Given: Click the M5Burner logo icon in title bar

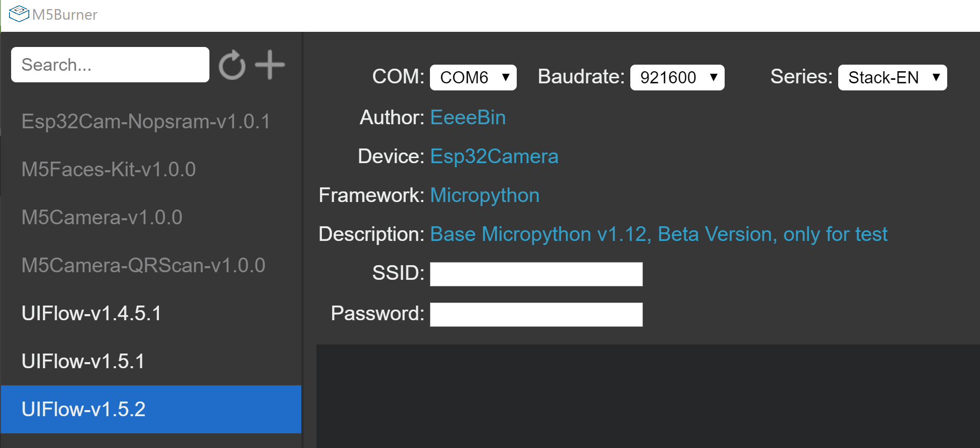Looking at the screenshot, I should pyautogui.click(x=19, y=14).
